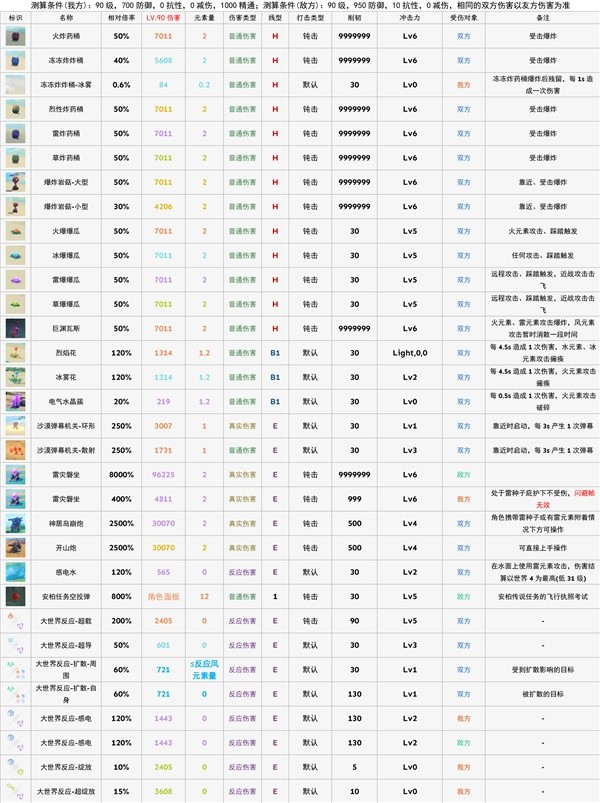Click the 神居岛崩炮 name cell

[x=66, y=523]
